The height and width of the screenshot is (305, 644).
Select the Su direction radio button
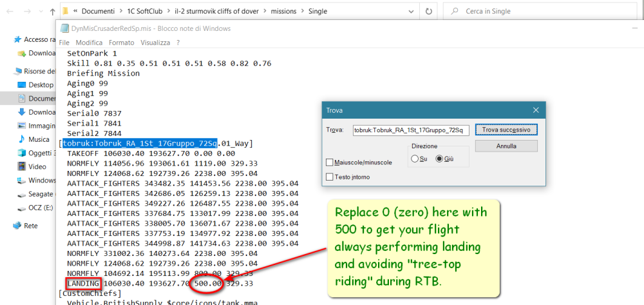click(x=415, y=159)
